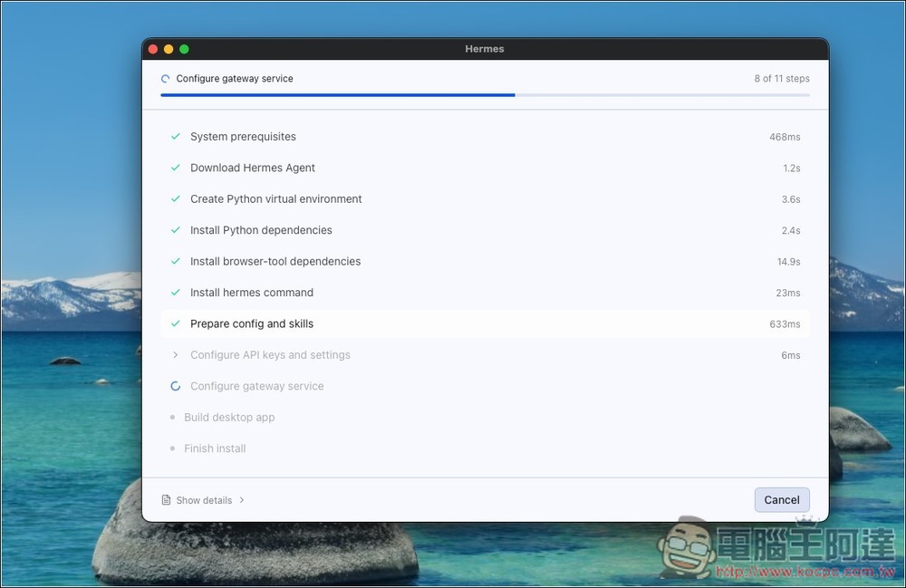Click the 6ms duration value
This screenshot has height=588, width=906.
[791, 355]
